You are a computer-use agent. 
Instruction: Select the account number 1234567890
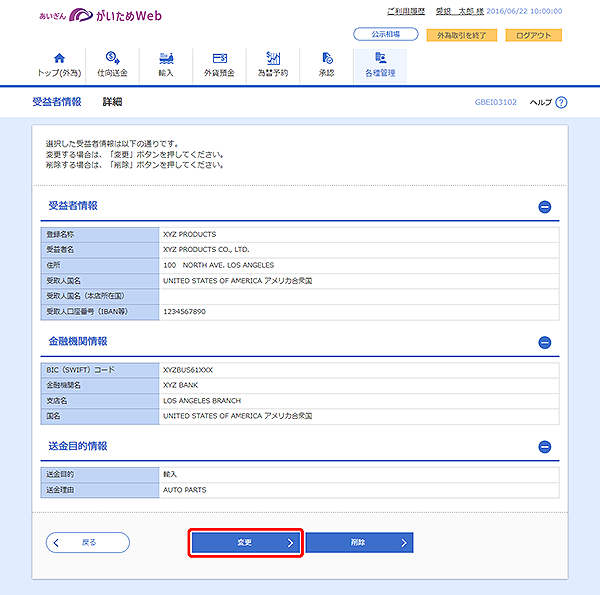coord(184,311)
